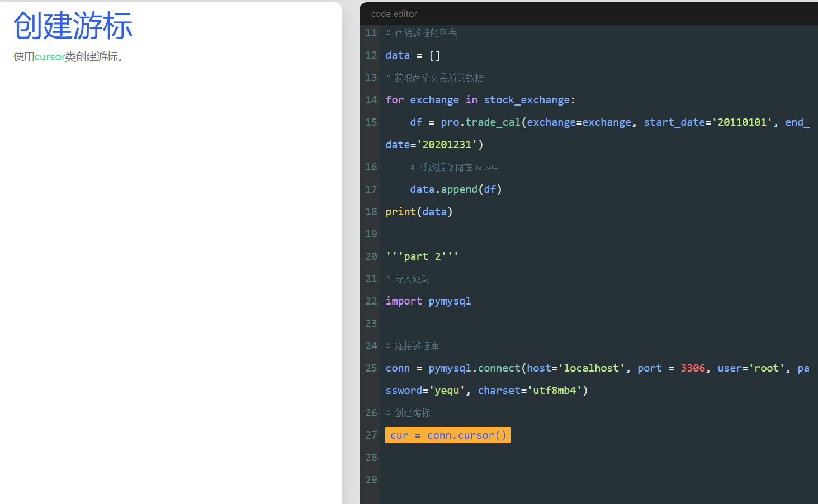The image size is (818, 504).
Task: Click the string '20201231' in end_date
Action: pyautogui.click(x=447, y=145)
